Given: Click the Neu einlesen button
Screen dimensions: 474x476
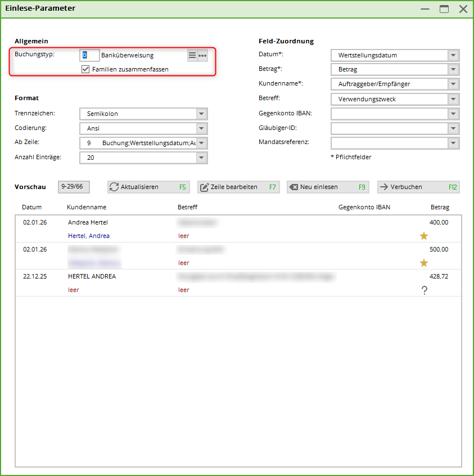Looking at the screenshot, I should (328, 187).
